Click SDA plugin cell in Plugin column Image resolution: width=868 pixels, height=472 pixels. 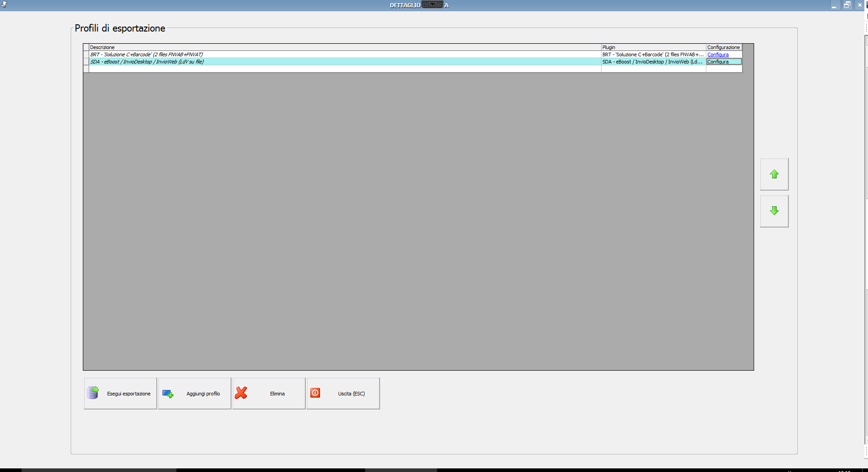653,62
